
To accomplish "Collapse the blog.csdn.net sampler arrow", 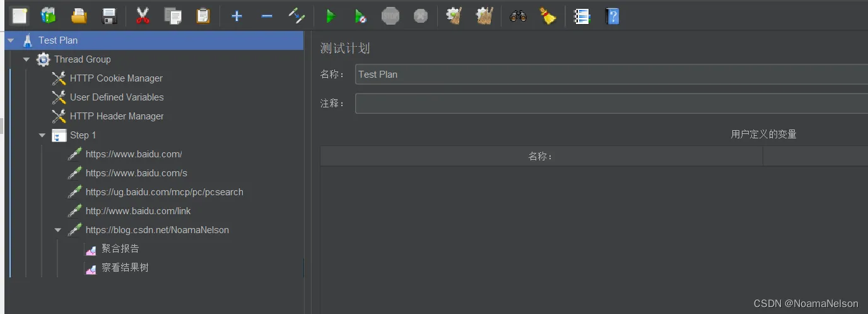I will point(58,230).
